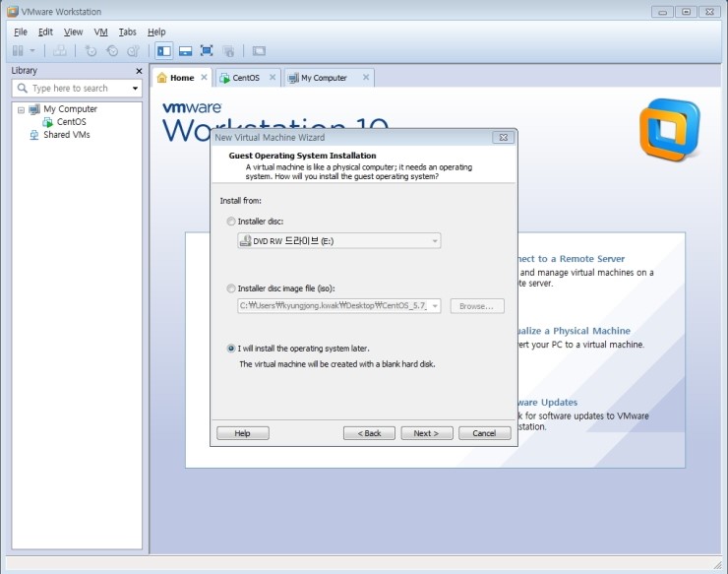Click the take snapshot toolbar icon
The height and width of the screenshot is (574, 728).
coord(91,50)
